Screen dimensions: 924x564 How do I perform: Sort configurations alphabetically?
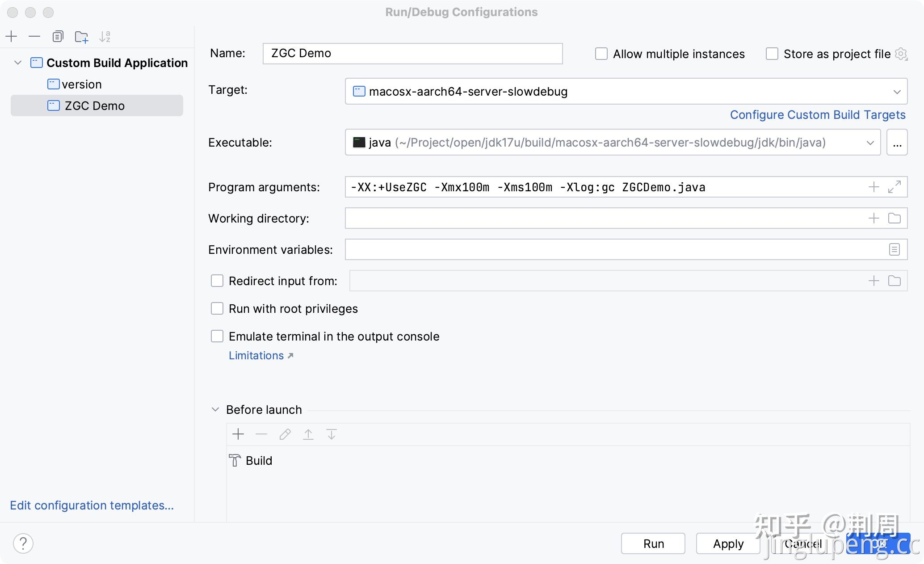coord(105,37)
